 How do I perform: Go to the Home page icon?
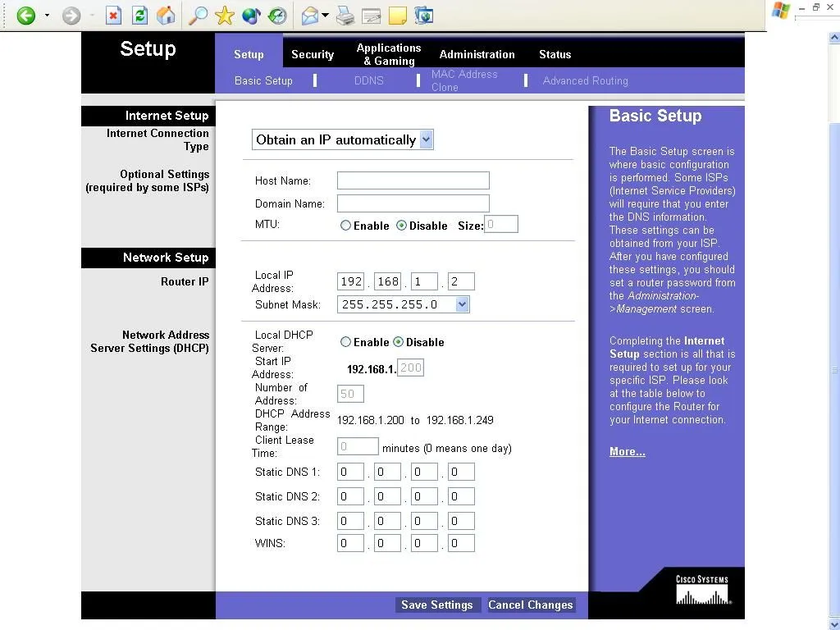[166, 16]
